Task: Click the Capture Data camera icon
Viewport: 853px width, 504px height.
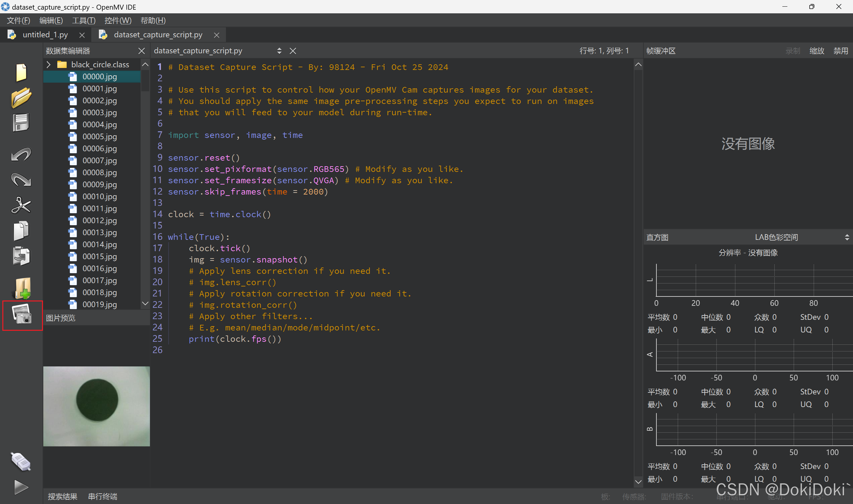Action: 22,314
